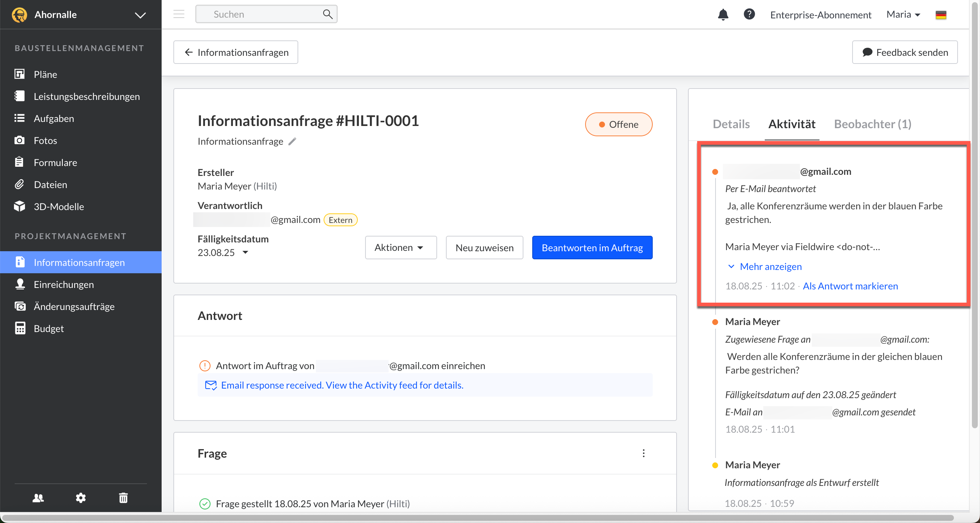
Task: Expand the Ahornalle project dropdown
Action: click(140, 15)
